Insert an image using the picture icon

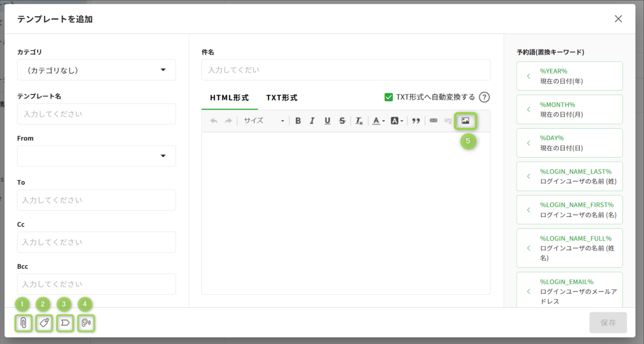(x=465, y=121)
